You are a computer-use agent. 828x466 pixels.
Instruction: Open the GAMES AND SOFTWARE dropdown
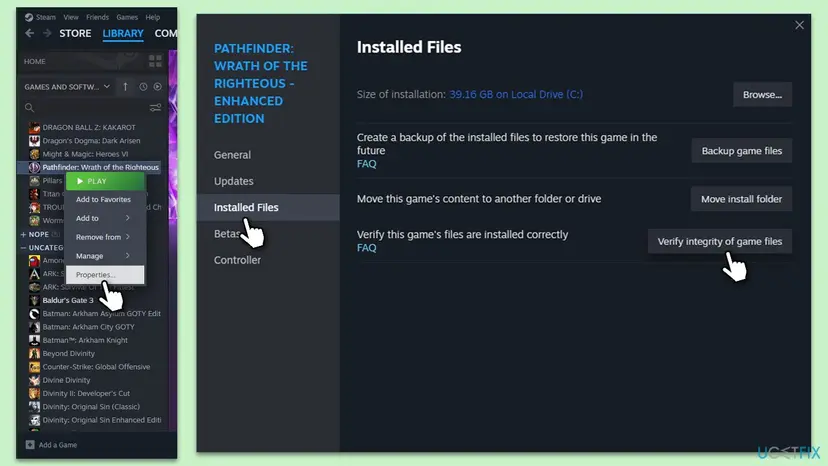pos(67,87)
